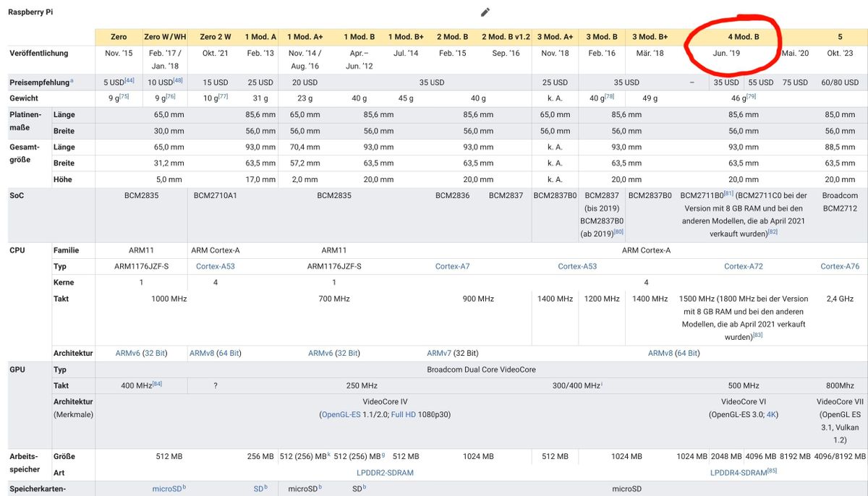Click the '2,4 GHz' clock cell
This screenshot has width=868, height=496.
840,299
